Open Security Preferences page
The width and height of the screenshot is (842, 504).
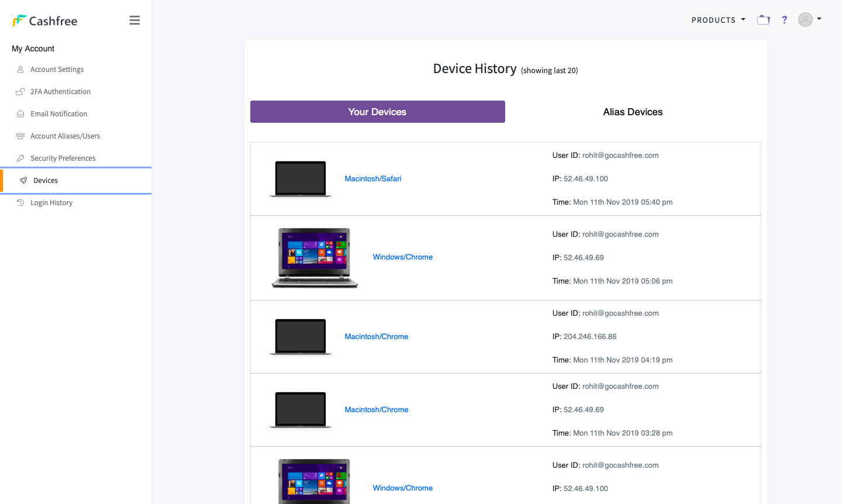point(63,158)
